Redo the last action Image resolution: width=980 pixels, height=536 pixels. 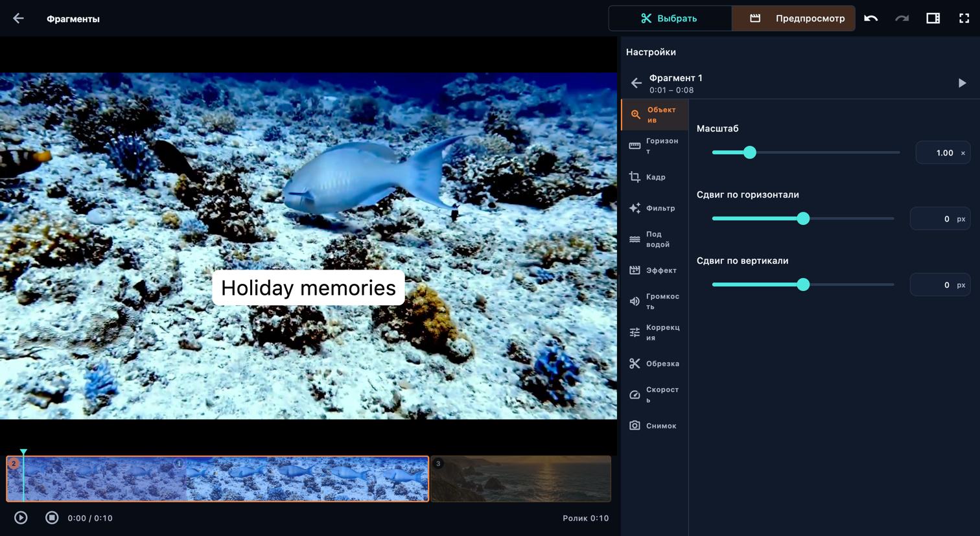[x=902, y=19]
